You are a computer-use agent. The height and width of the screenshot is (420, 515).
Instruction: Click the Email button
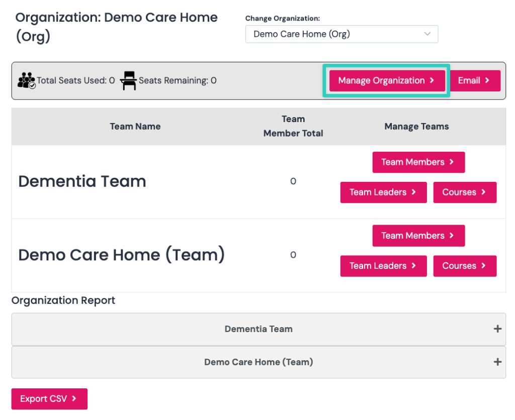(475, 81)
